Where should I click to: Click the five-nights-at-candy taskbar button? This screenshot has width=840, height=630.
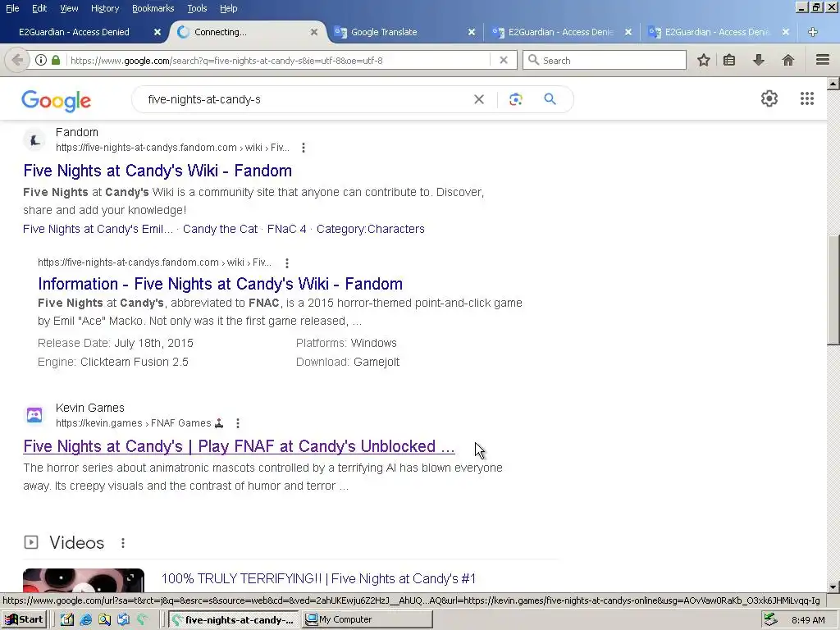[x=234, y=619]
